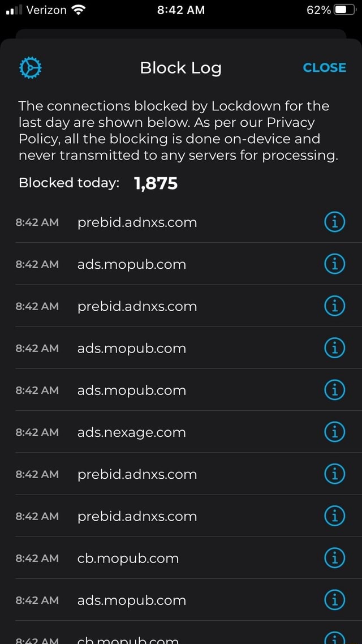Tap the Block Log title
Screen dimensions: 362x644
coord(180,67)
